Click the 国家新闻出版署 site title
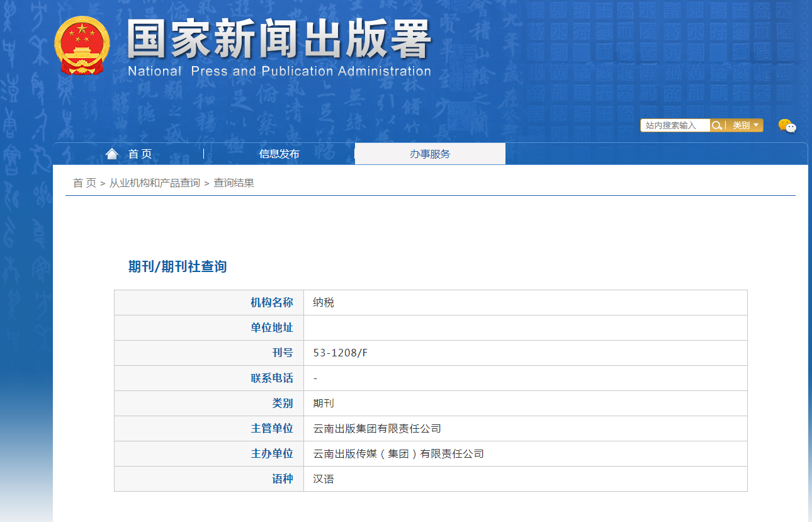Image resolution: width=812 pixels, height=522 pixels. [279, 39]
